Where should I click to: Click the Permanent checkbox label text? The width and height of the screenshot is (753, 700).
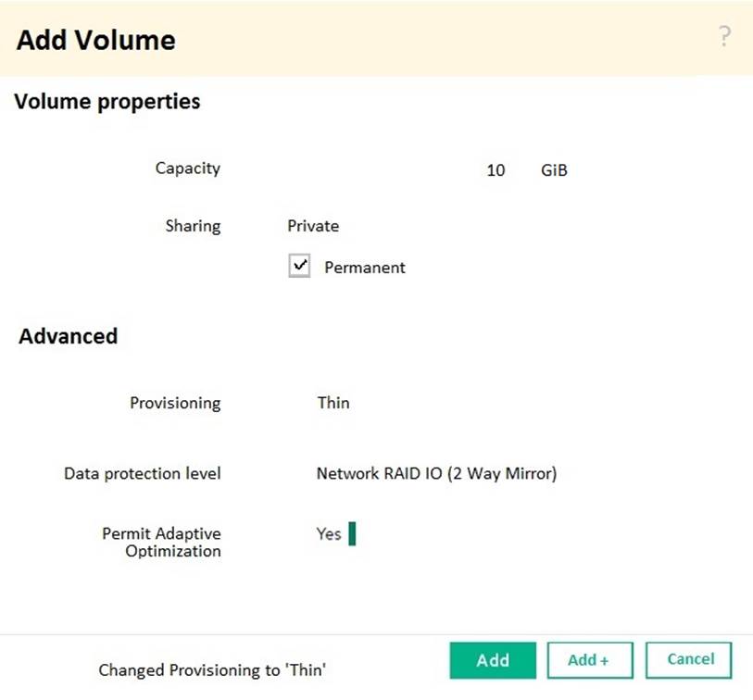point(364,268)
